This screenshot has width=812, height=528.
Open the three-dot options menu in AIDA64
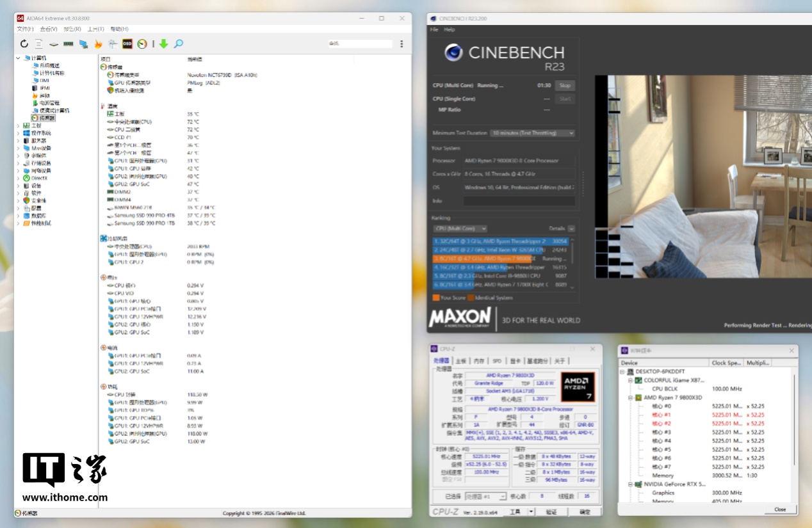click(402, 44)
